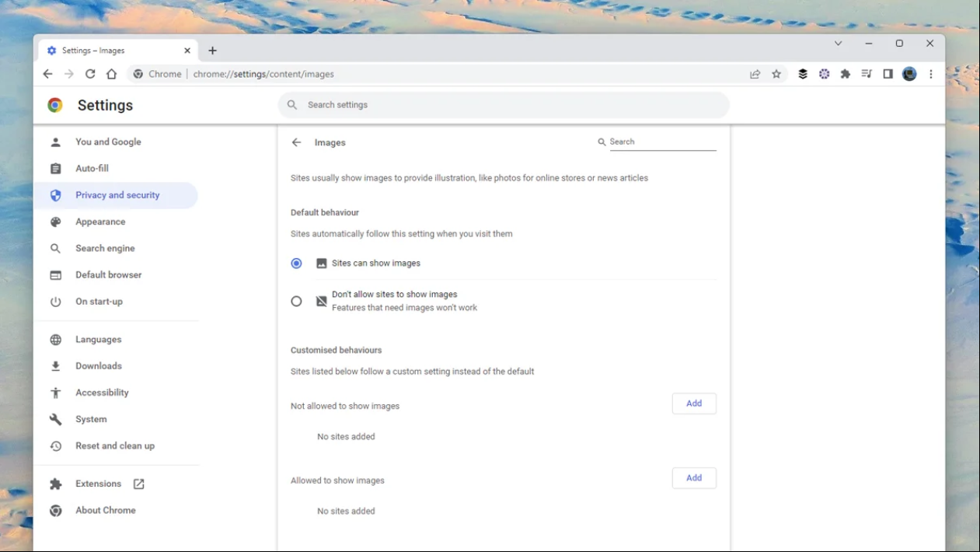Open new tab with plus button
The width and height of the screenshot is (980, 552).
click(x=213, y=51)
